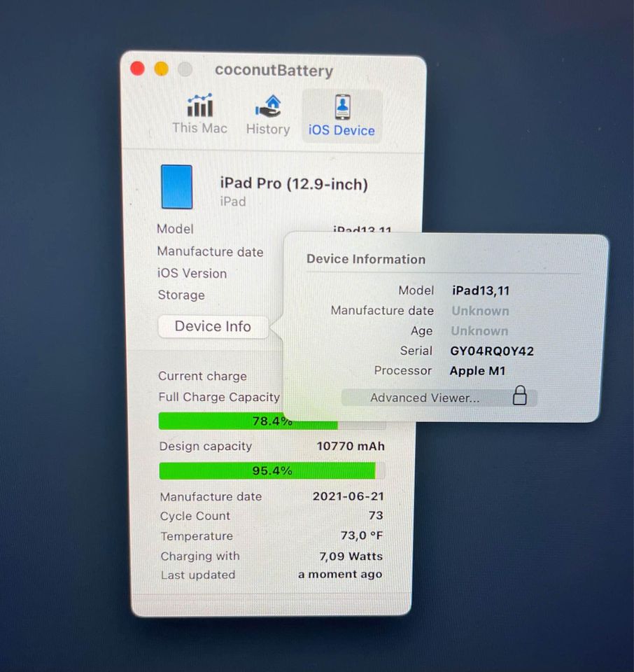This screenshot has width=634, height=672.
Task: Click the Serial label in the popover
Action: point(416,351)
